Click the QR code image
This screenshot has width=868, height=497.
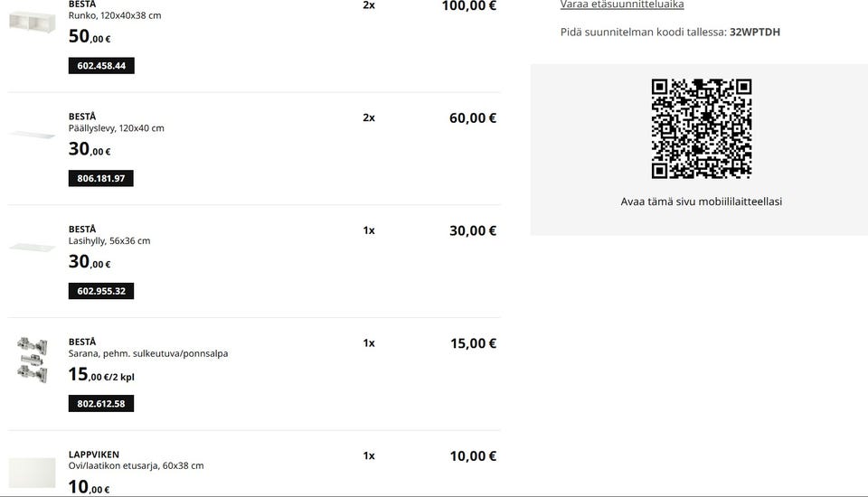click(702, 128)
